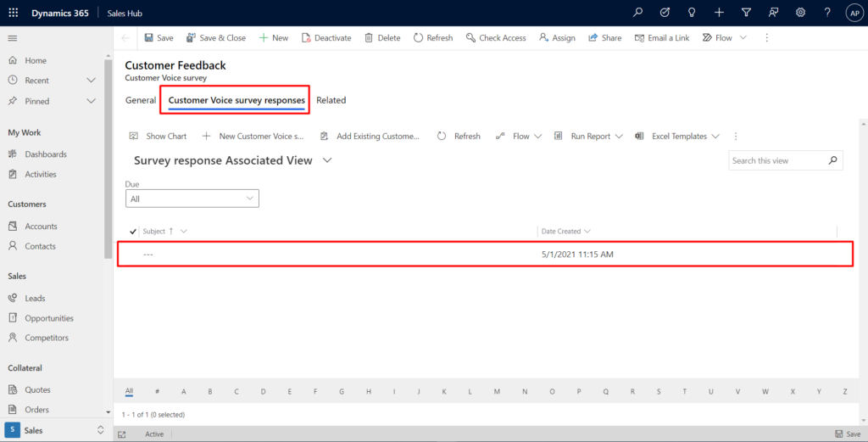868x442 pixels.
Task: Click Save & Close
Action: [216, 37]
